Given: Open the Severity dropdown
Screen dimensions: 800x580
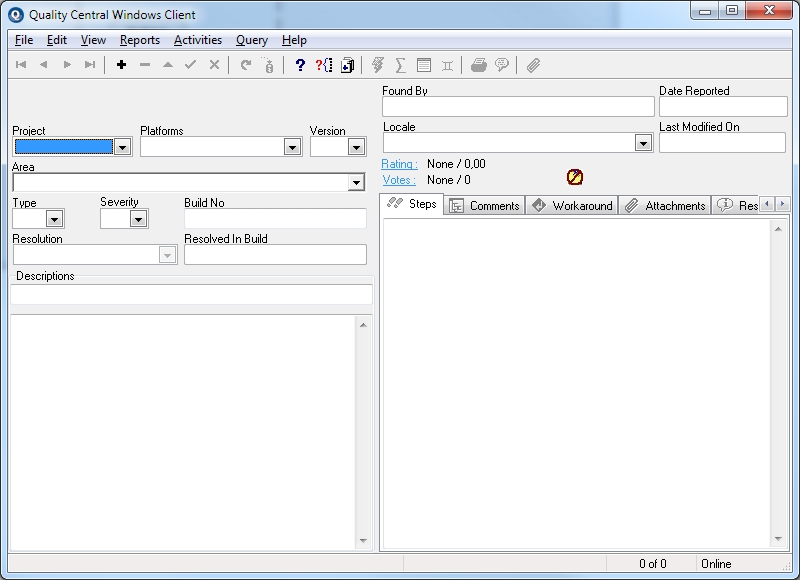Looking at the screenshot, I should click(x=138, y=219).
